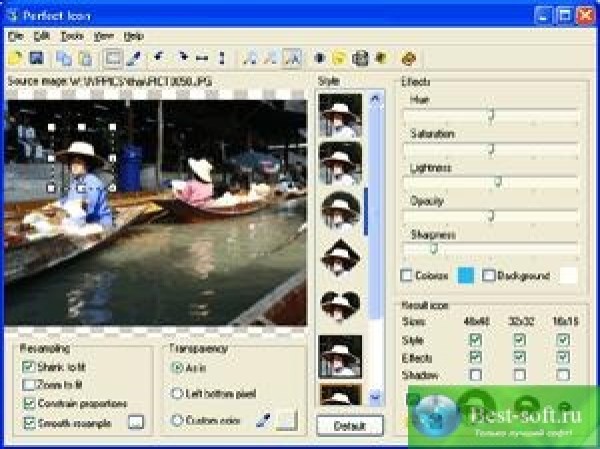Screen dimensions: 600x449
Task: Click the first magnifier zoom icon
Action: tap(250, 59)
